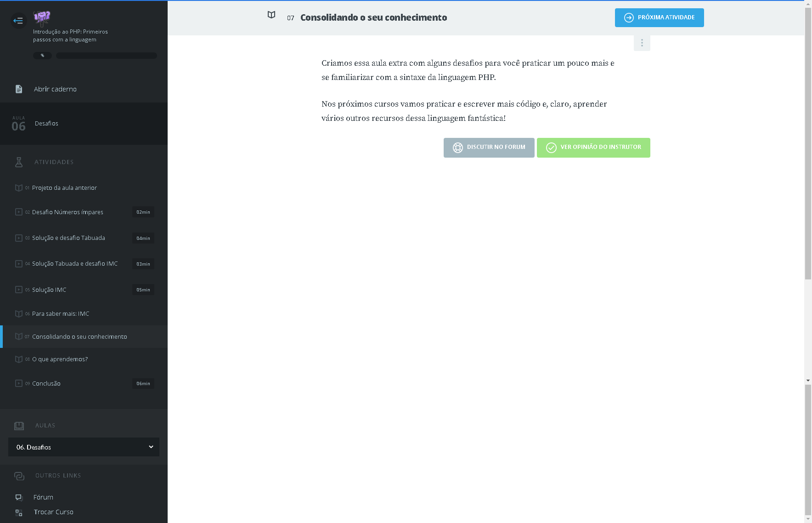Click Ver Opinião do Instrutor button
Viewport: 812px width, 523px height.
click(x=593, y=148)
